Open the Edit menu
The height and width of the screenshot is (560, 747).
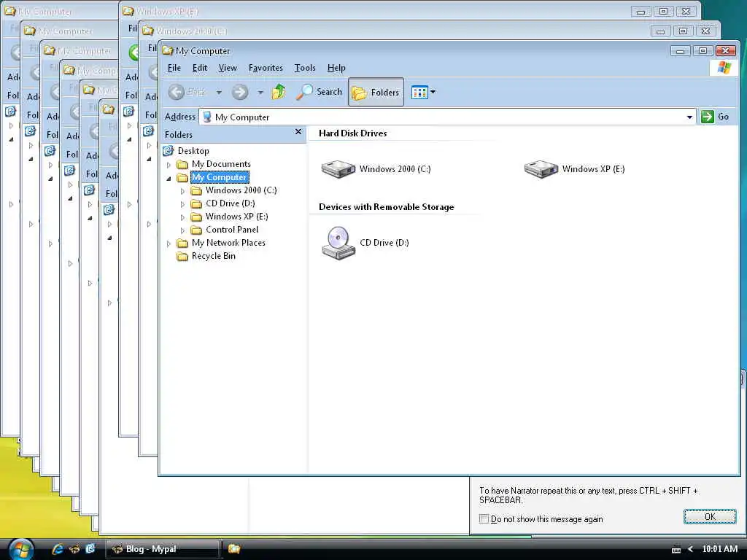200,68
